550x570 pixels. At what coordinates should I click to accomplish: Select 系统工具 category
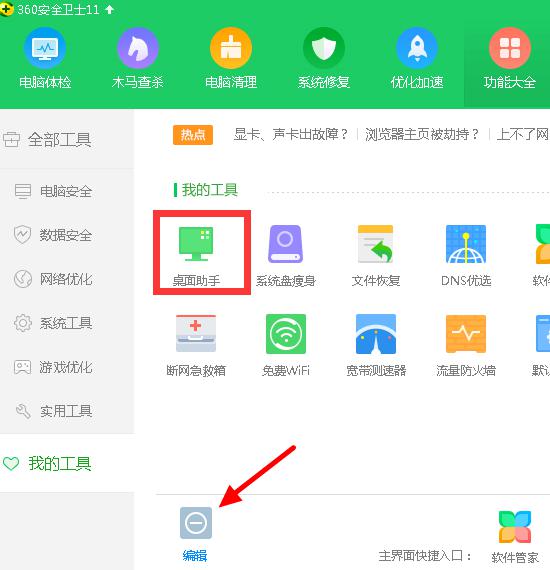[67, 323]
